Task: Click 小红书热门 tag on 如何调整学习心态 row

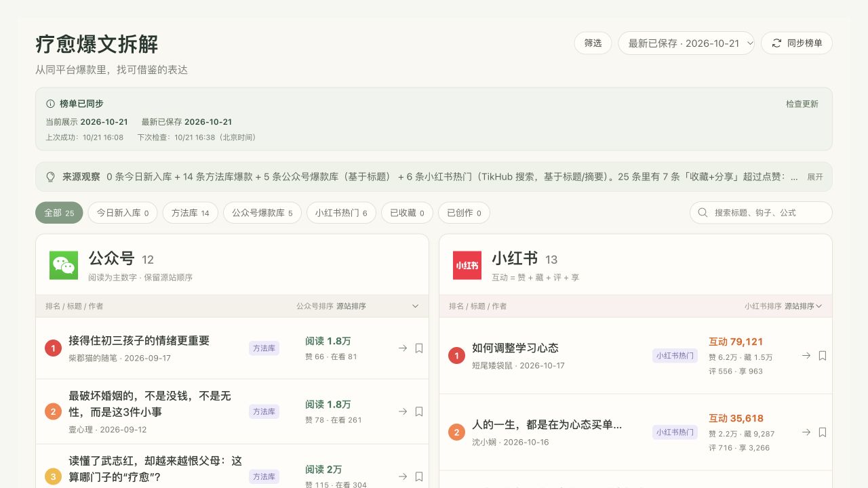Action: 675,355
